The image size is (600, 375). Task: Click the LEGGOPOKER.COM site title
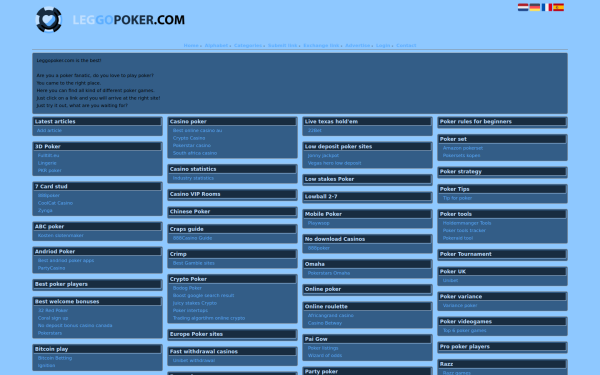click(129, 20)
